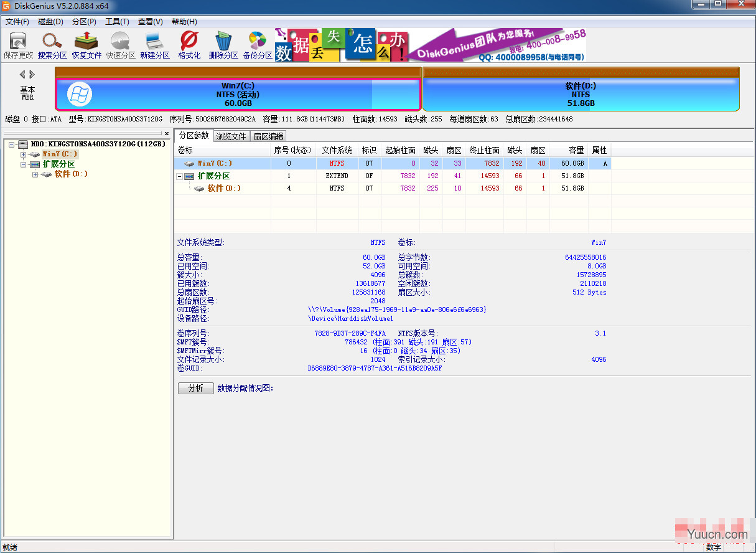Click the HD0 disk icon in tree
The width and height of the screenshot is (756, 553).
click(23, 144)
